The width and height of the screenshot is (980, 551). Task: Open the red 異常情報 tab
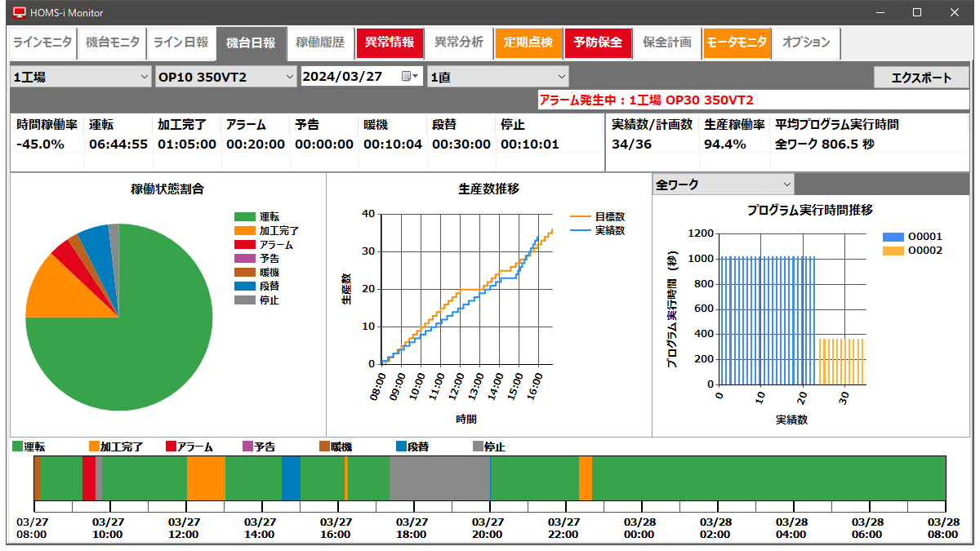coord(390,42)
